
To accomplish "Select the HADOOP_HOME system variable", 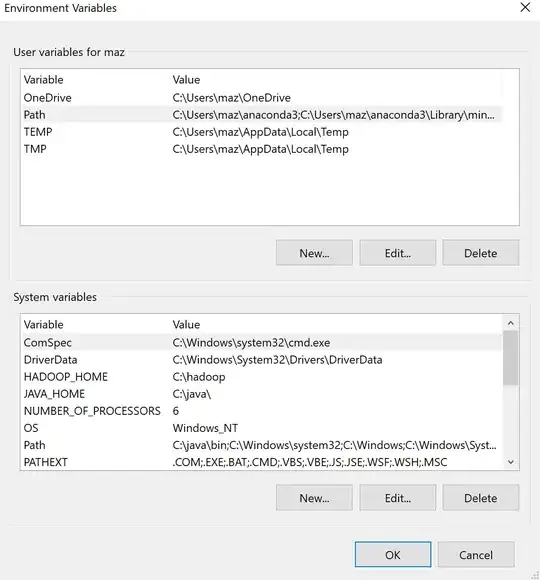I will [261, 377].
